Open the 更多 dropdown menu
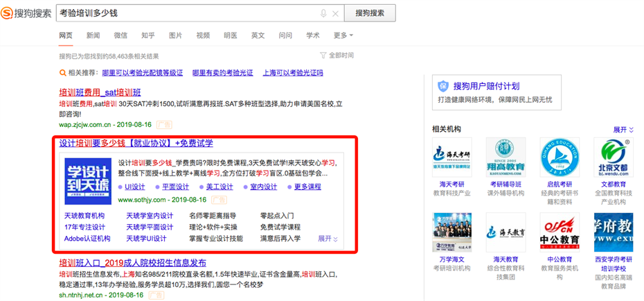The width and height of the screenshot is (644, 301). (343, 35)
